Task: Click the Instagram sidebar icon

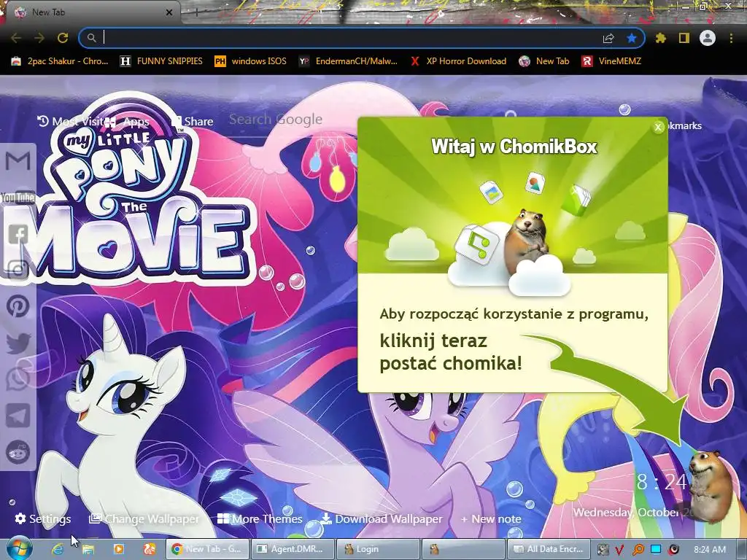Action: tap(18, 270)
